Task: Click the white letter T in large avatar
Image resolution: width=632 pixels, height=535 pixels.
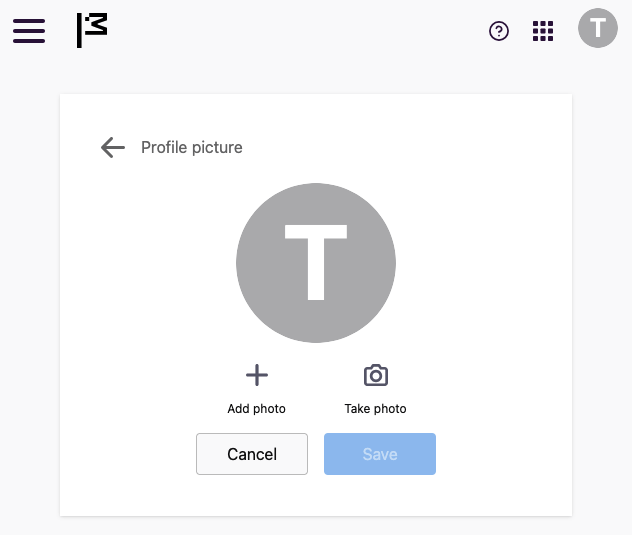Action: [316, 262]
